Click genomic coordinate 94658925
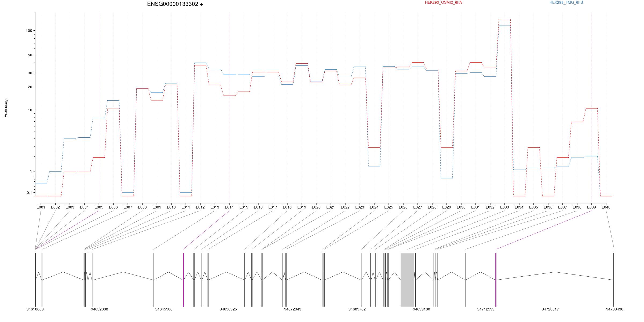This screenshot has width=644, height=322. click(x=228, y=309)
